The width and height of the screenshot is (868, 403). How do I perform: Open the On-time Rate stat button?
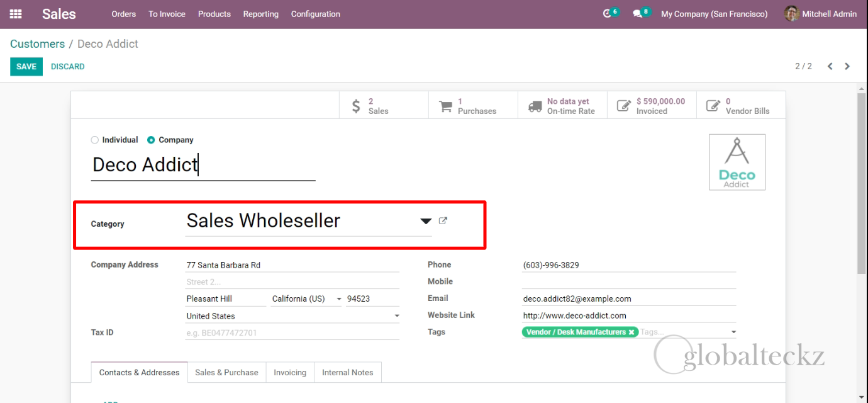click(x=563, y=106)
